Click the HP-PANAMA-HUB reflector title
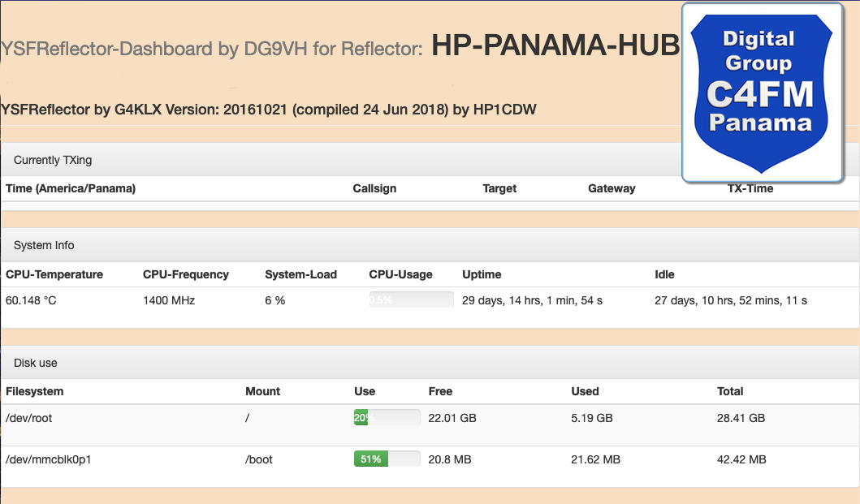The width and height of the screenshot is (860, 504). tap(555, 46)
